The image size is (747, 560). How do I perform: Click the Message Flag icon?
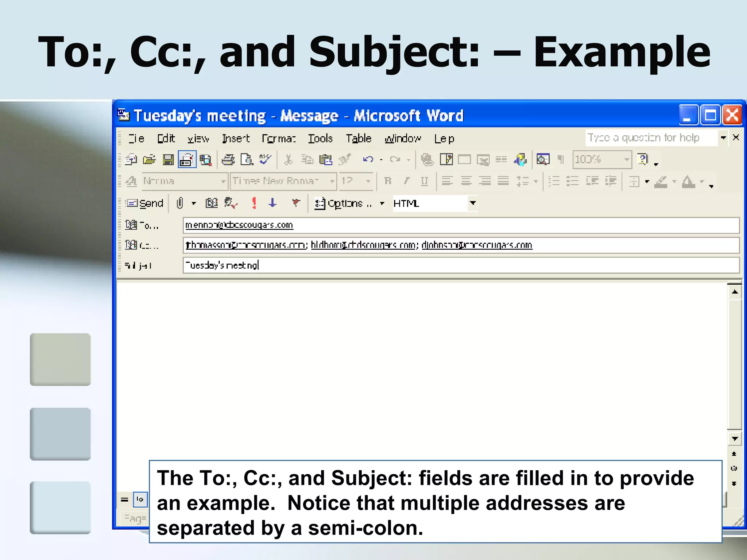(296, 203)
